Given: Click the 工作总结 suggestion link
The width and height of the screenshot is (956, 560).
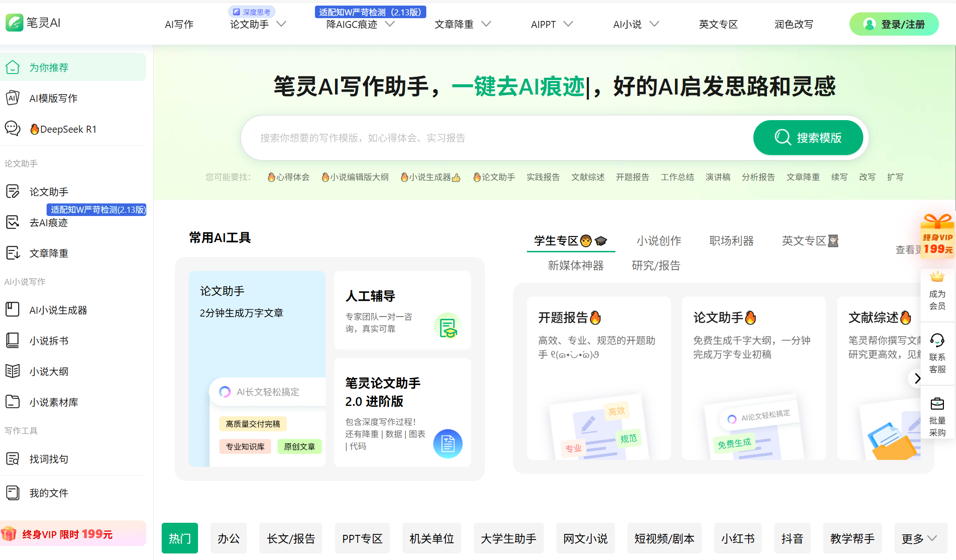Looking at the screenshot, I should pyautogui.click(x=677, y=177).
